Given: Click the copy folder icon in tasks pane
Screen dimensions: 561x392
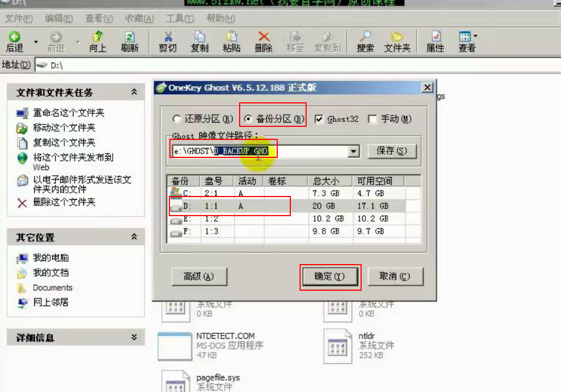Looking at the screenshot, I should [22, 143].
